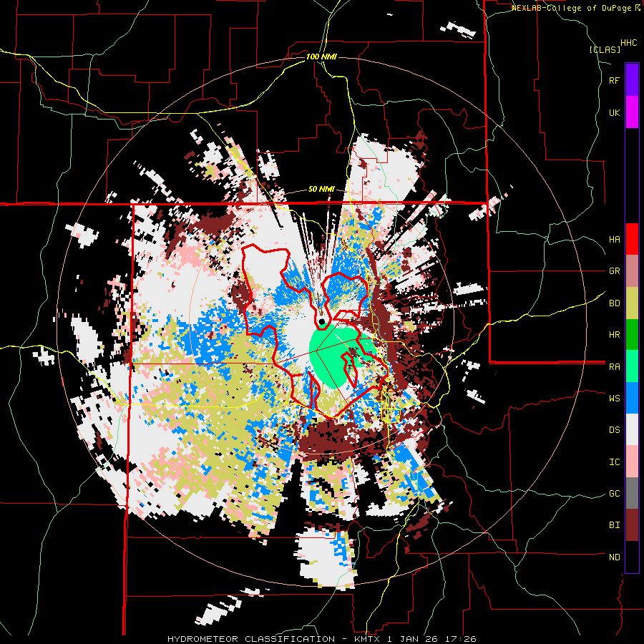Click the UK legend label

pyautogui.click(x=614, y=112)
